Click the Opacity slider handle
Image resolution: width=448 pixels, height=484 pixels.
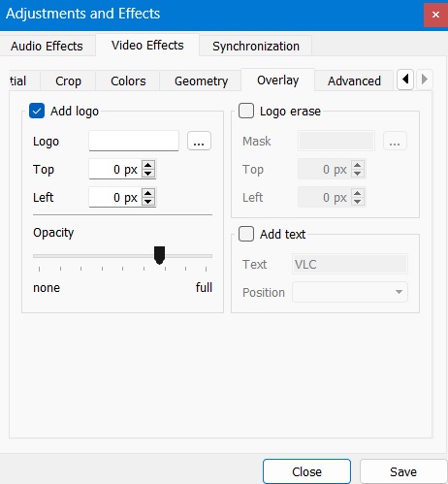coord(159,255)
